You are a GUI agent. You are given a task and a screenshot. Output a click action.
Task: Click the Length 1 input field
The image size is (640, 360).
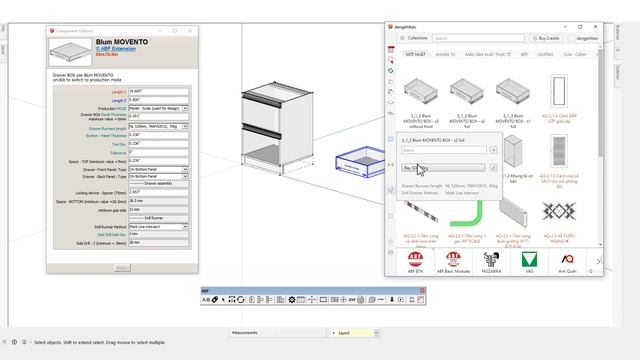coord(159,92)
